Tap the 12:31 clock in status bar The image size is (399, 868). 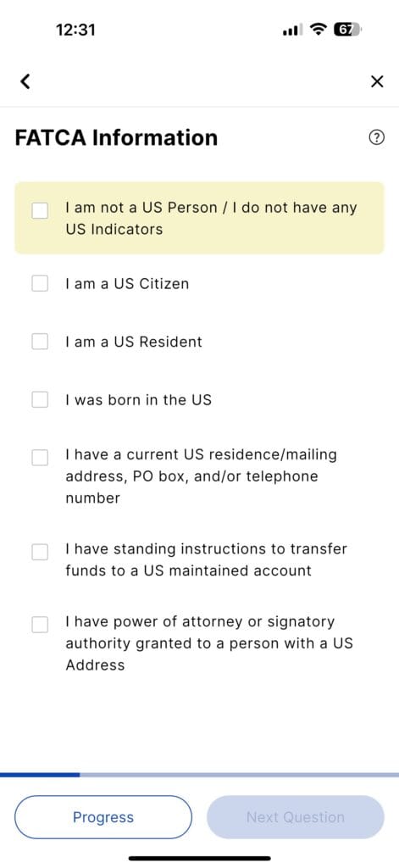point(75,30)
